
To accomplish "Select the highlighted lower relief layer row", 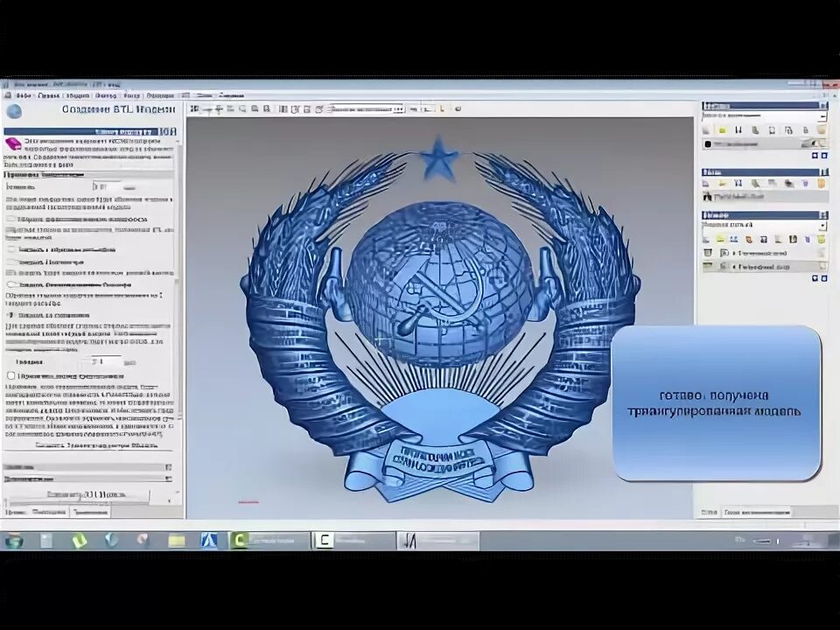I will pyautogui.click(x=765, y=266).
